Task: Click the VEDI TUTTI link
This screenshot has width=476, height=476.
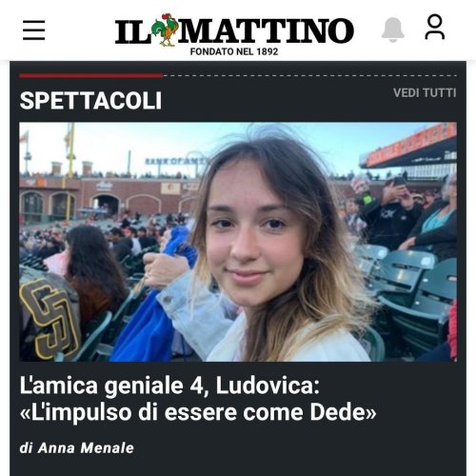Action: (425, 93)
